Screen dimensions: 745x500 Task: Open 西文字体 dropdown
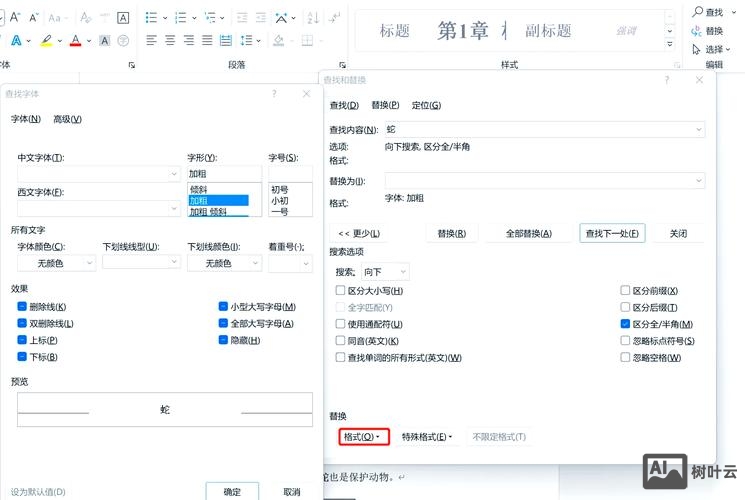point(174,208)
